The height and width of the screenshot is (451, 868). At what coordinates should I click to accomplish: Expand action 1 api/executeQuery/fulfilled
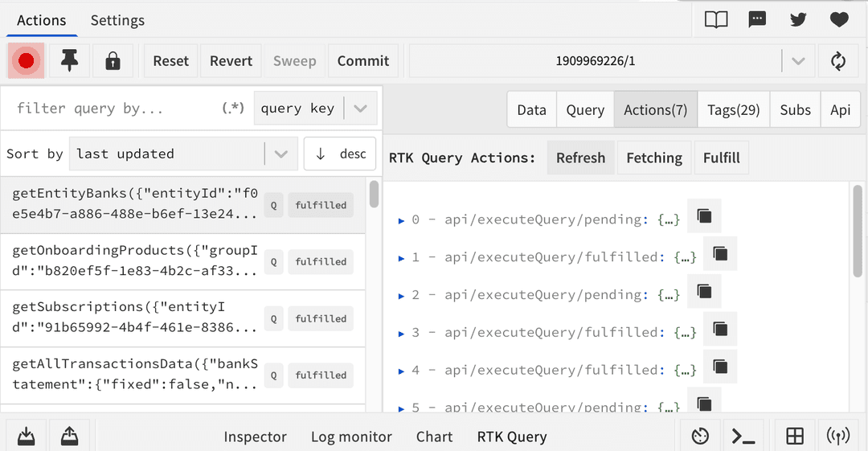click(x=401, y=258)
